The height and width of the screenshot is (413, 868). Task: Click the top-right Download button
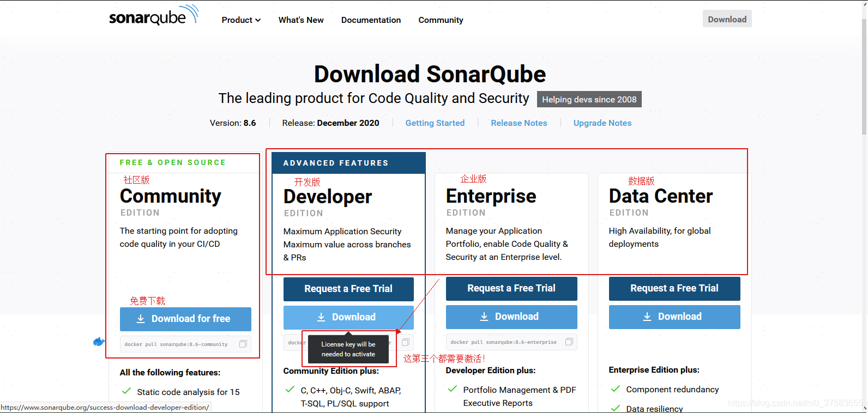pos(727,19)
